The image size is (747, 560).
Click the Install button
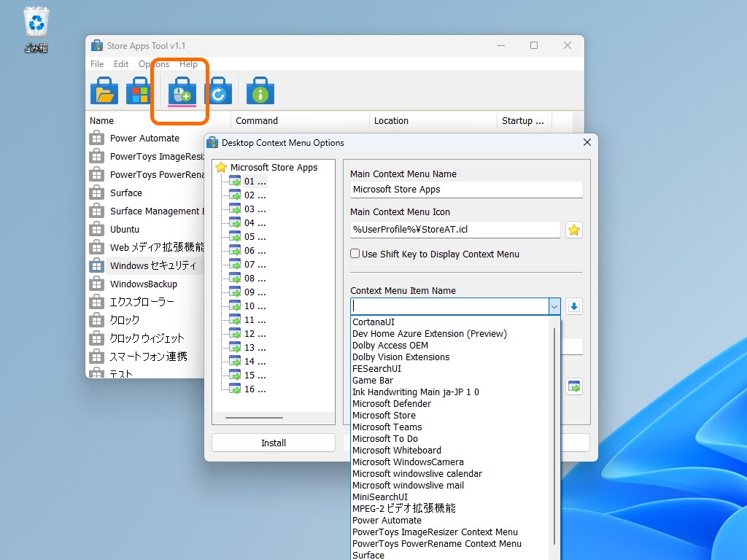(x=274, y=443)
